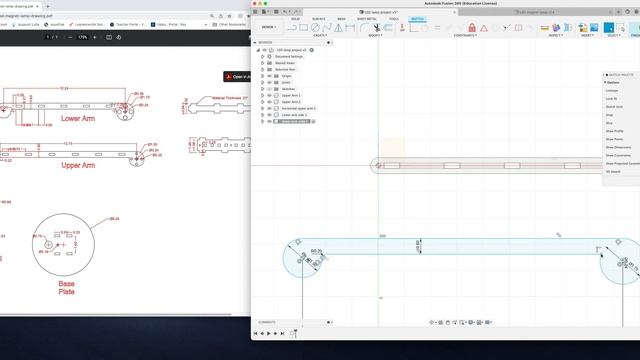Switch to the SOLID tab
This screenshot has height=360, width=640.
(x=295, y=19)
